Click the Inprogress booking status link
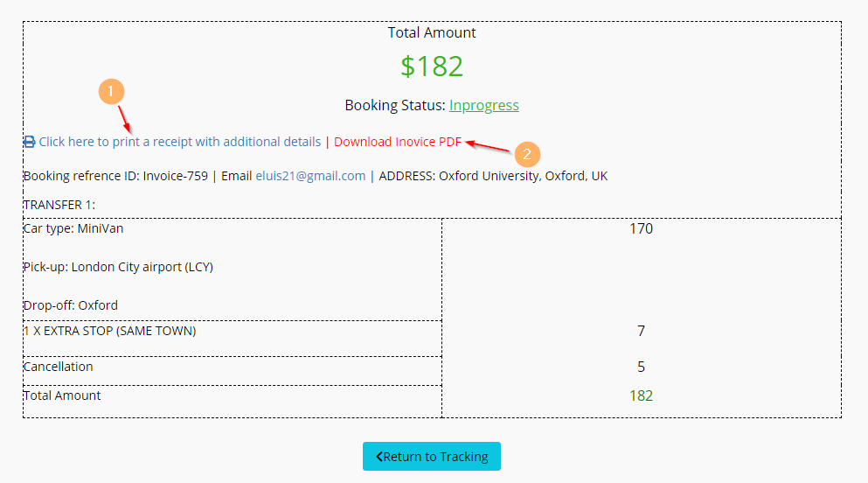The height and width of the screenshot is (483, 868). tap(483, 106)
